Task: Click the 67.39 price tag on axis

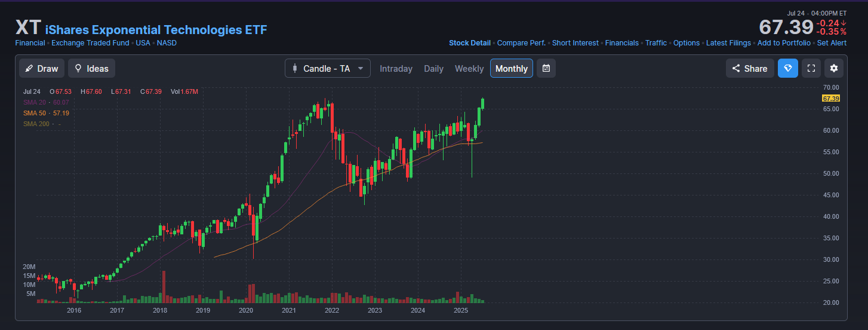Action: [x=831, y=98]
